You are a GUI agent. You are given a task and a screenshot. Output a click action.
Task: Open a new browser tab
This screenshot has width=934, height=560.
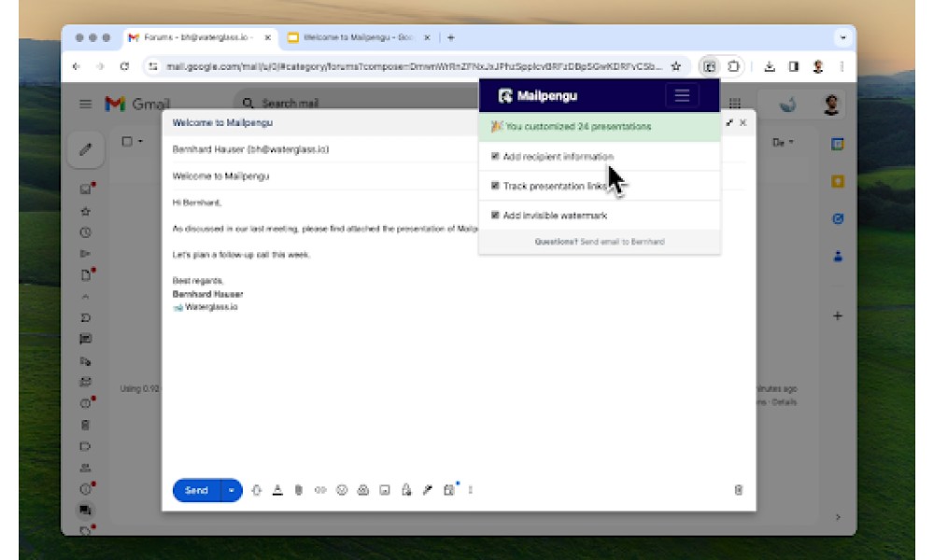point(451,37)
